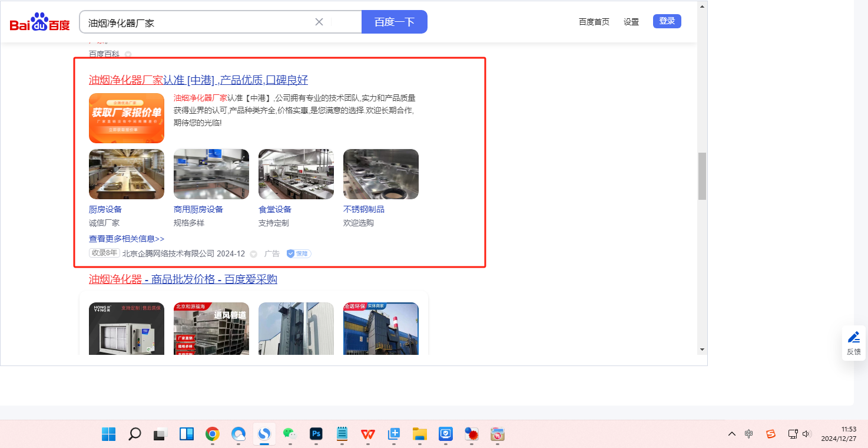Click 北京企腾网络技术有限公司 company name
Image resolution: width=868 pixels, height=448 pixels.
click(168, 253)
